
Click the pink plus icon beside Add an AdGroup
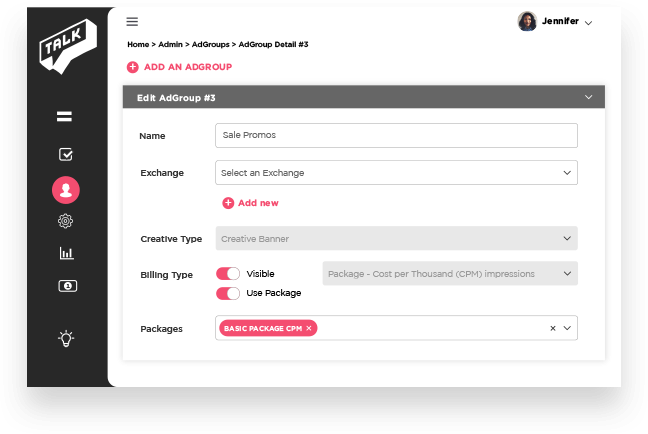tap(133, 67)
